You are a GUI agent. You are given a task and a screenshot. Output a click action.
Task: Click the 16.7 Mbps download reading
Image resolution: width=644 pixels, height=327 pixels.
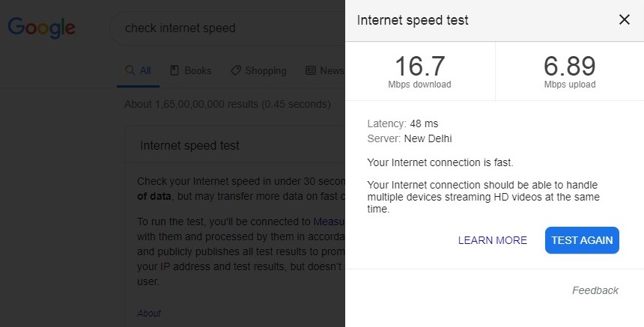419,71
